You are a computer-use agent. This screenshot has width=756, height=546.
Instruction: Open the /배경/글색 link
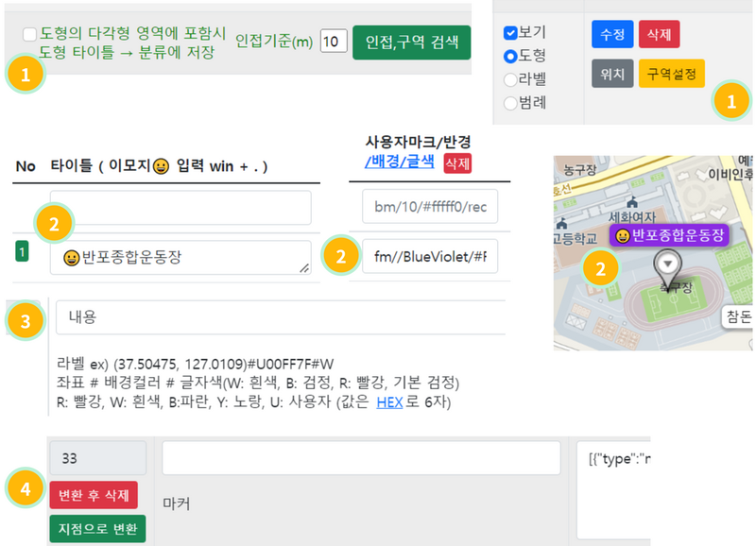pos(399,162)
